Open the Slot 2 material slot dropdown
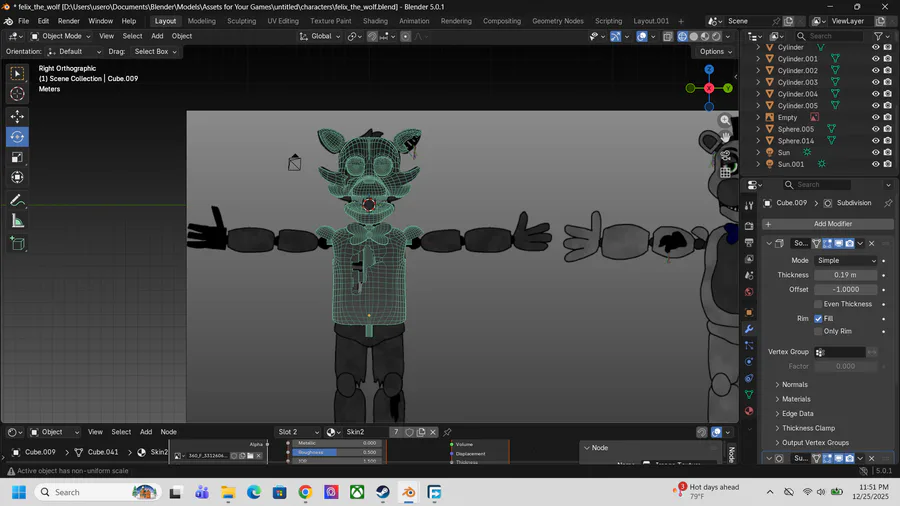Image resolution: width=900 pixels, height=506 pixels. (x=297, y=432)
